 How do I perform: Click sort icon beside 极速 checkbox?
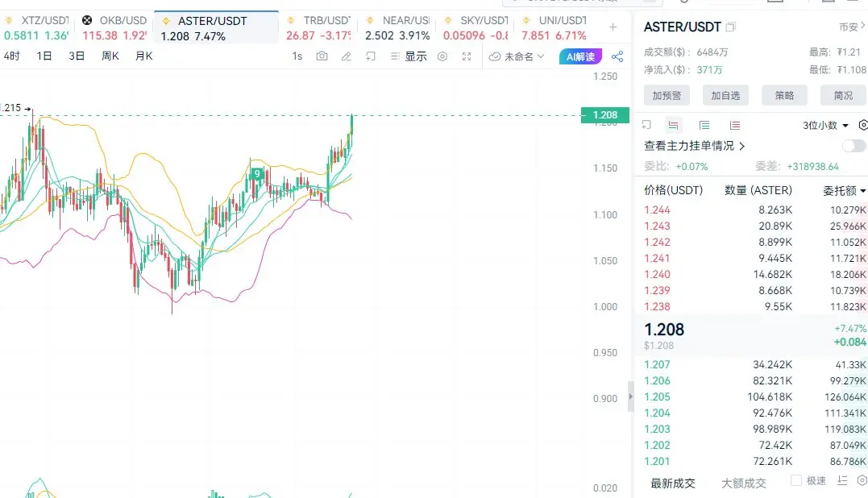[842, 481]
